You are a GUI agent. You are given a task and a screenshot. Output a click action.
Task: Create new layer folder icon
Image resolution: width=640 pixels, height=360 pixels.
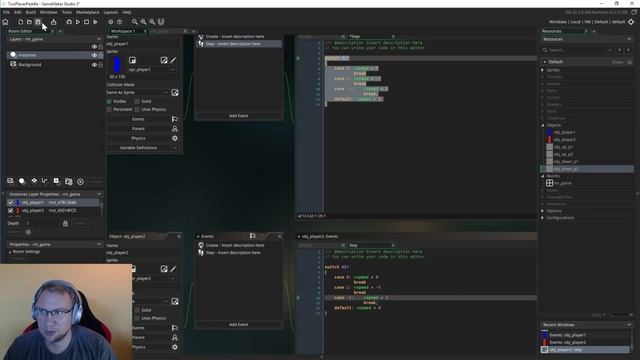(x=69, y=181)
